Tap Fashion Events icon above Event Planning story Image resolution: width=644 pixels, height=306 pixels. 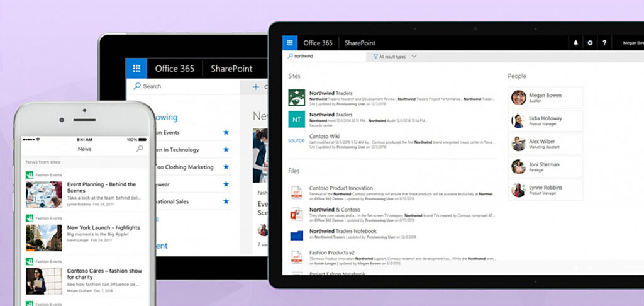(x=30, y=175)
